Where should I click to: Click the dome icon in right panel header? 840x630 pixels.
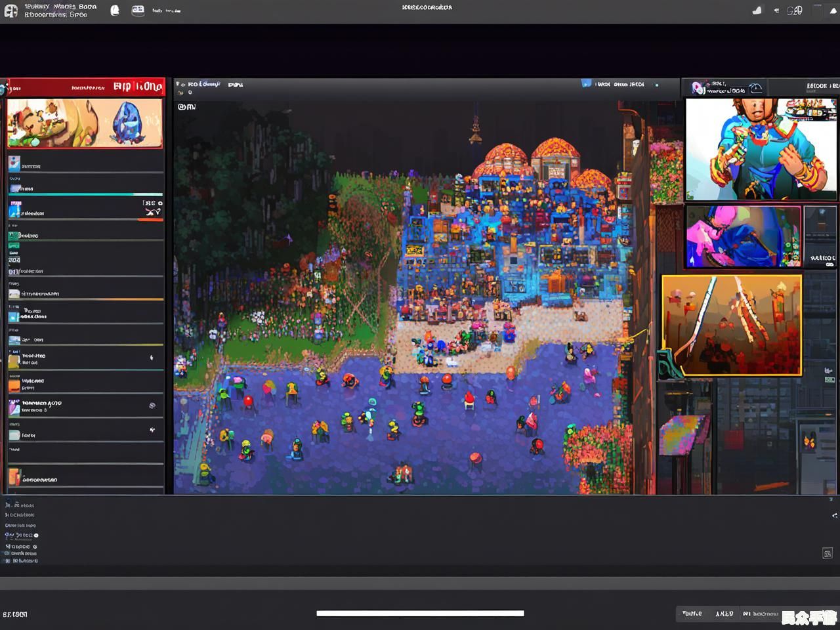click(x=755, y=88)
